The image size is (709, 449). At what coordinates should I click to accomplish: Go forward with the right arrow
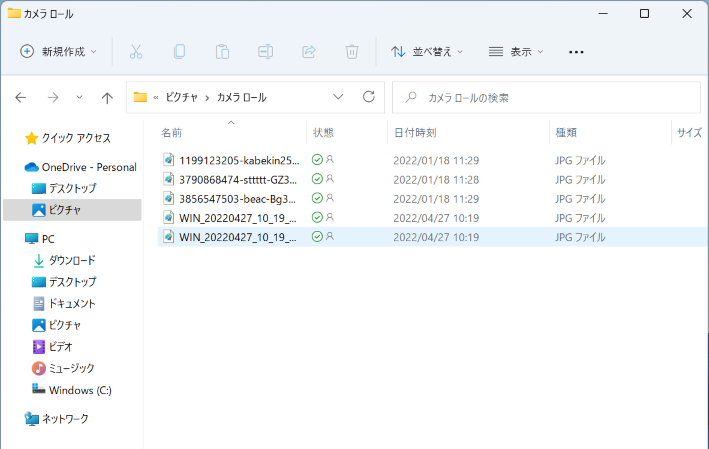[53, 97]
